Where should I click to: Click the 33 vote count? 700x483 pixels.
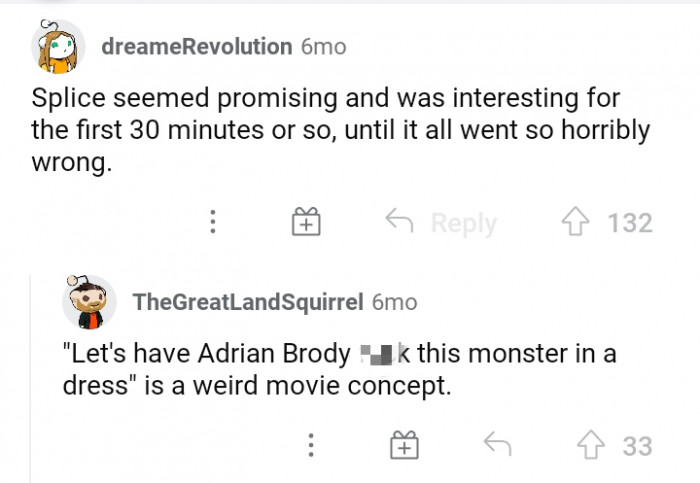pyautogui.click(x=637, y=445)
